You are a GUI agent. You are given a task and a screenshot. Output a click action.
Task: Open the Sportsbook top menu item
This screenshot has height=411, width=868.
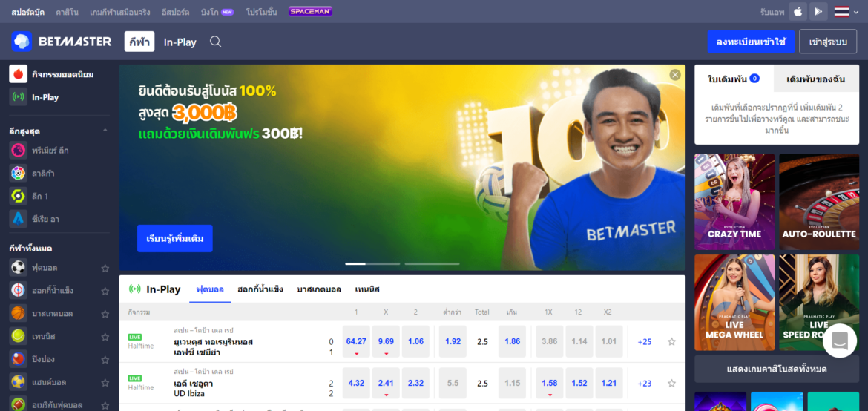[27, 12]
